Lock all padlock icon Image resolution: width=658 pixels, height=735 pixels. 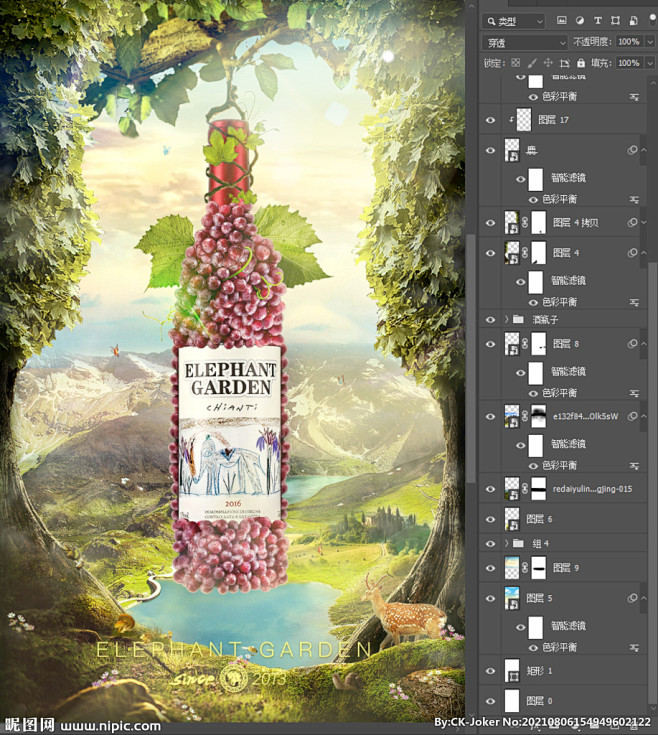[x=581, y=63]
